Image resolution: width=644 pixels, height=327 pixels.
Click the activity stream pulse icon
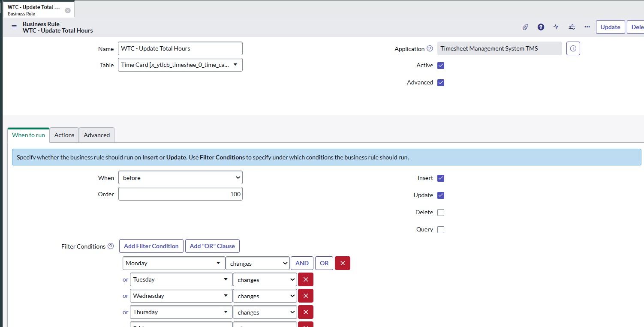coord(556,27)
